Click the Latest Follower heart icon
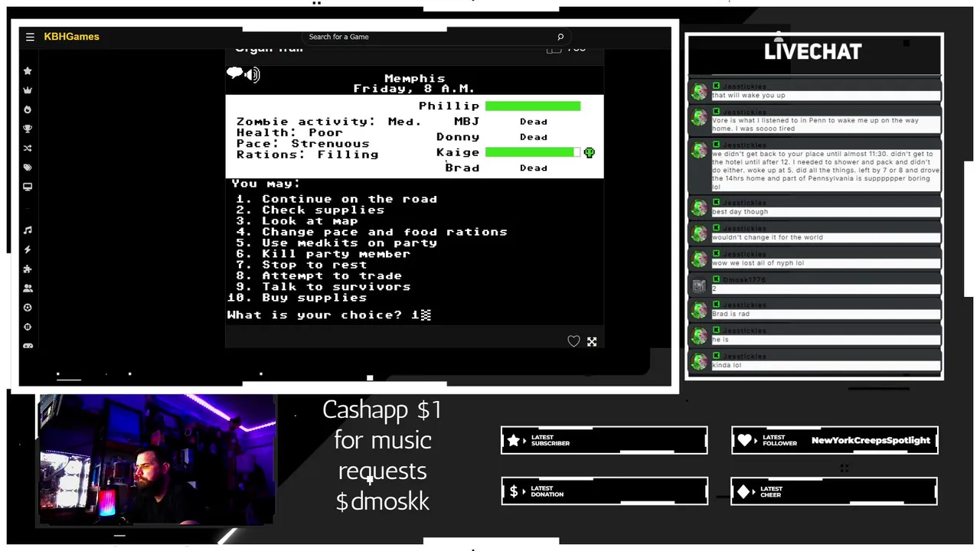 (745, 440)
